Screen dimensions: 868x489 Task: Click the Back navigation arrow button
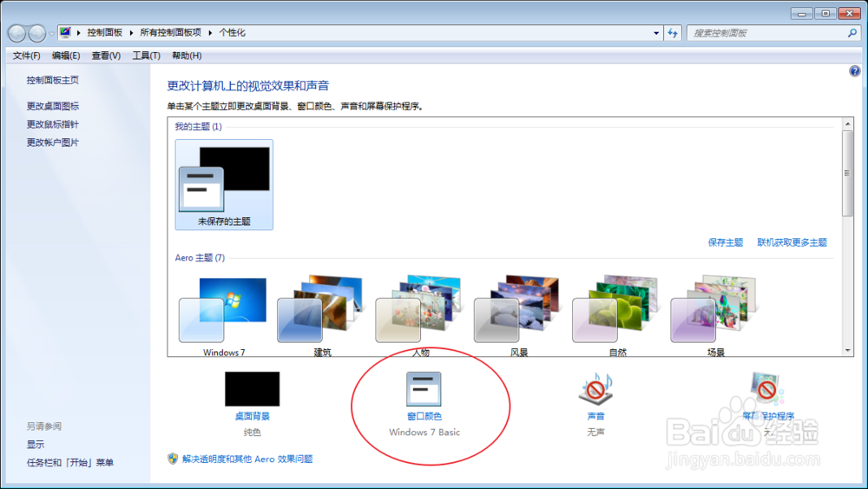[16, 34]
